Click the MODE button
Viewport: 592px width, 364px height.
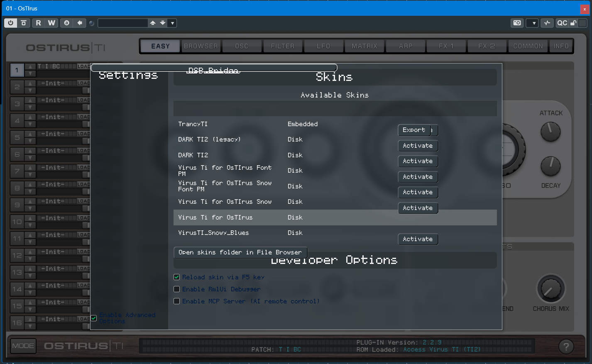click(x=23, y=346)
